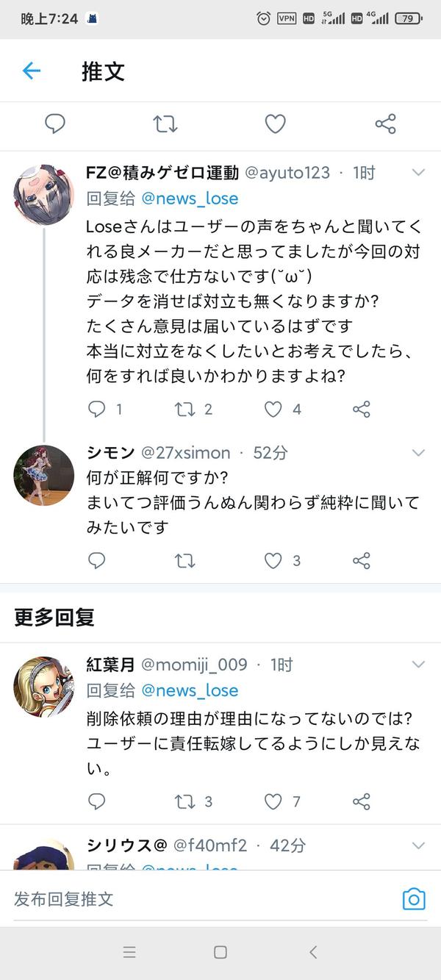Screen dimensions: 441x980
Task: Tap the 发布回复推文 reply field
Action: pos(198,898)
